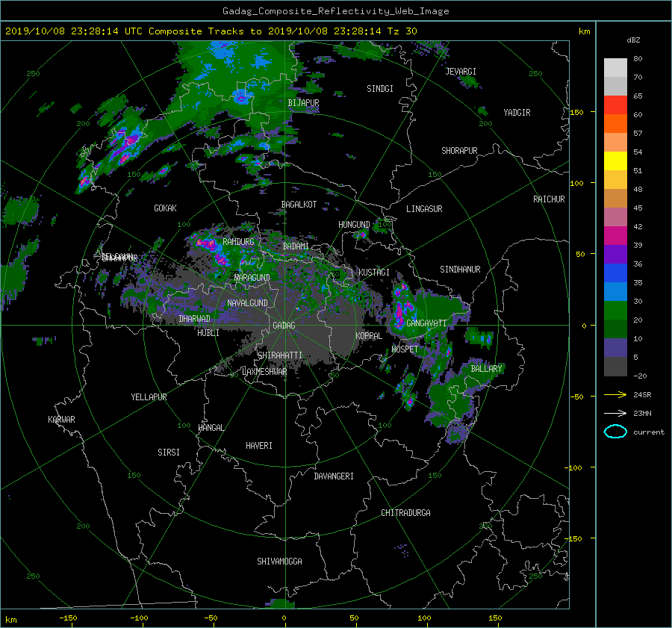Click the '24SR' legend label

[642, 395]
